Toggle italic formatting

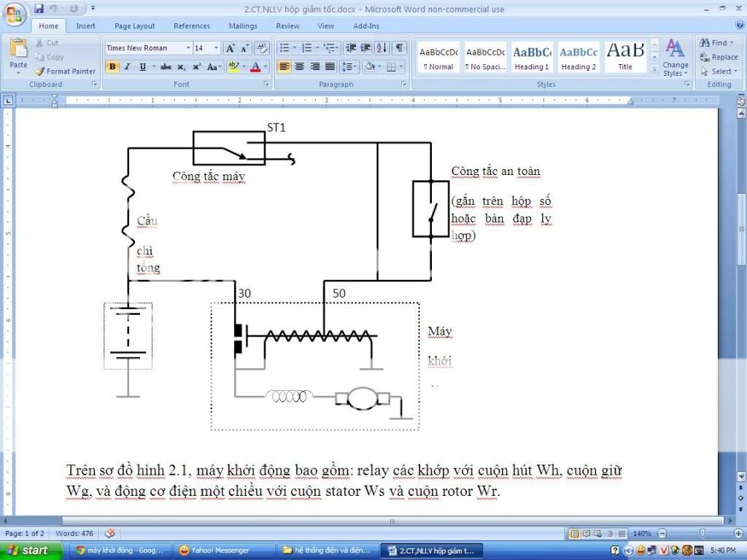pos(127,66)
